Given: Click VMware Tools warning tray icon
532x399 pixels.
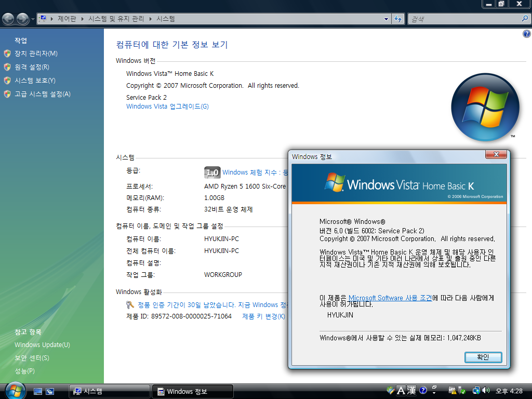Looking at the screenshot, I should tap(453, 391).
